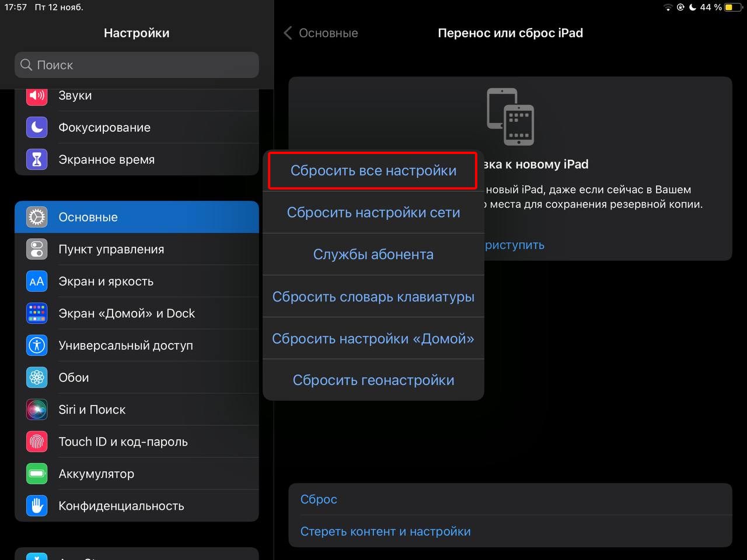Open the Siri и Поиск row
Screen dimensions: 747x560
pos(137,409)
